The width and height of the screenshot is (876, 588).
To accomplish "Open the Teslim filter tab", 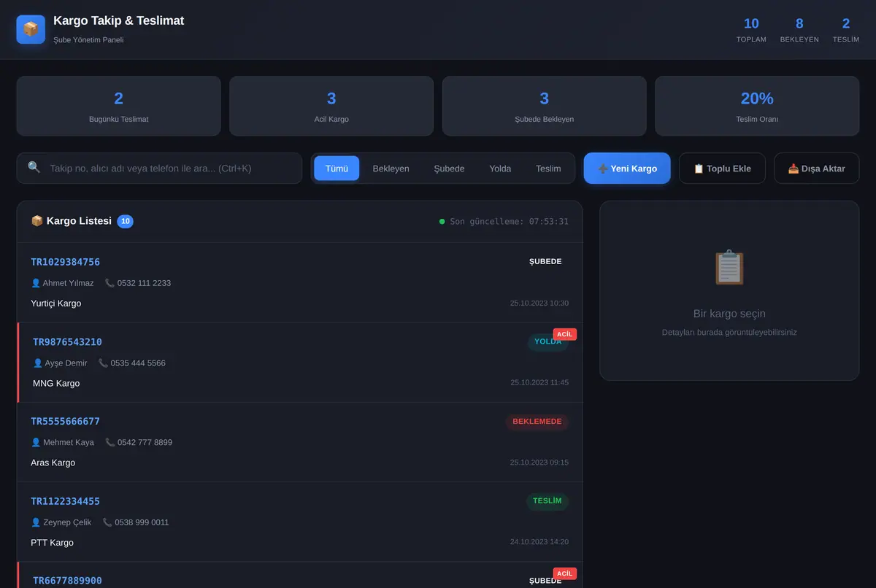I will click(x=548, y=169).
